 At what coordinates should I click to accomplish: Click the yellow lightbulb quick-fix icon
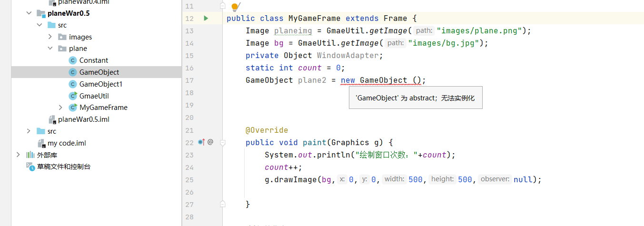coord(234,7)
